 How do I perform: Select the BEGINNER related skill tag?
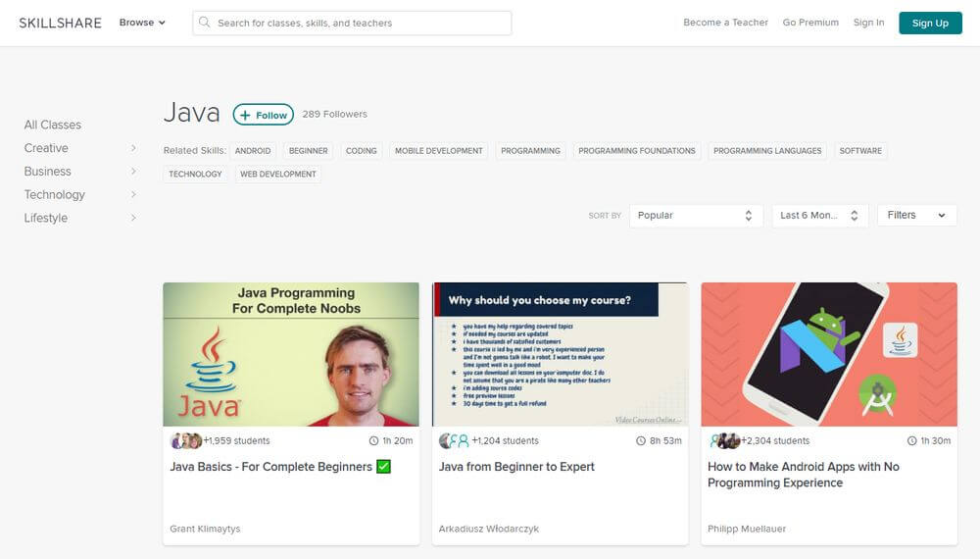[x=308, y=151]
